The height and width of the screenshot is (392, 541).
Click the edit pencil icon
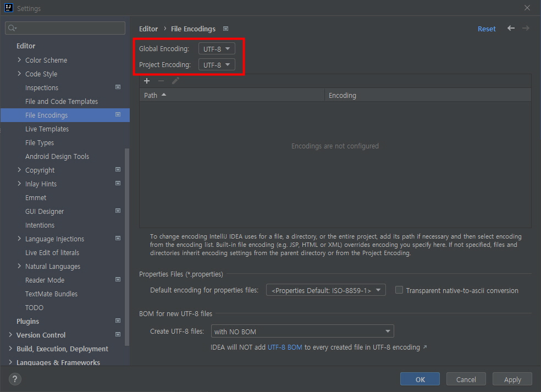coord(175,81)
